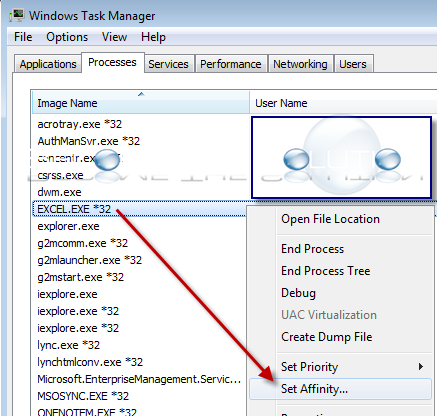Choose Debug in the context menu
This screenshot has height=416, width=437.
point(340,293)
